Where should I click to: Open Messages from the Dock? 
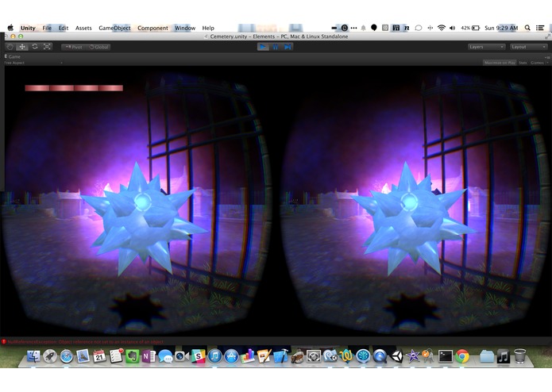[x=165, y=356]
